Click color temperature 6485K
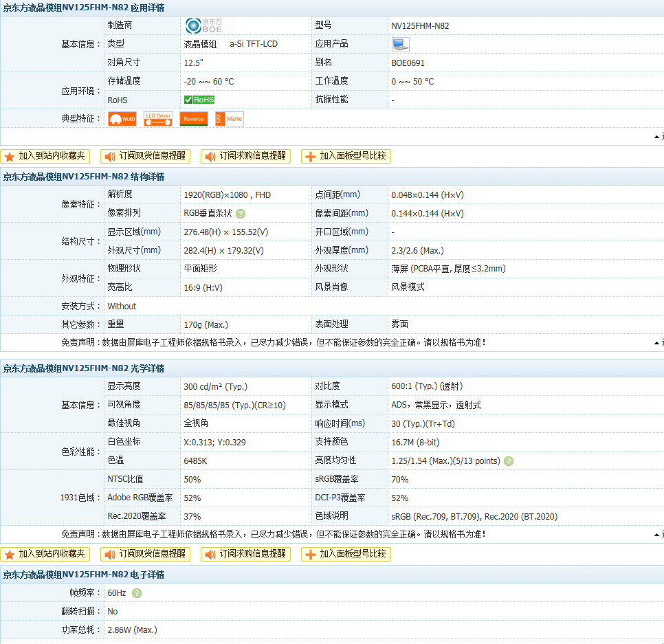 click(195, 461)
